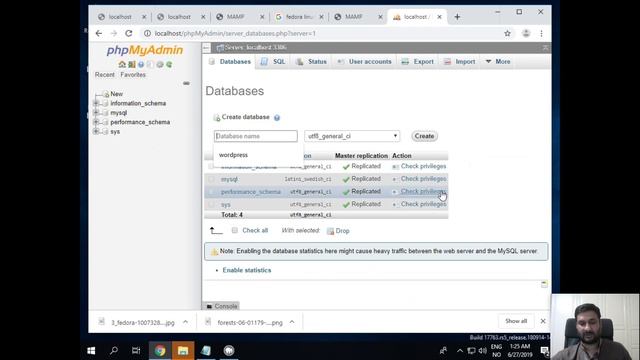Click the Drop icon for selected databases
This screenshot has width=640, height=360.
330,231
